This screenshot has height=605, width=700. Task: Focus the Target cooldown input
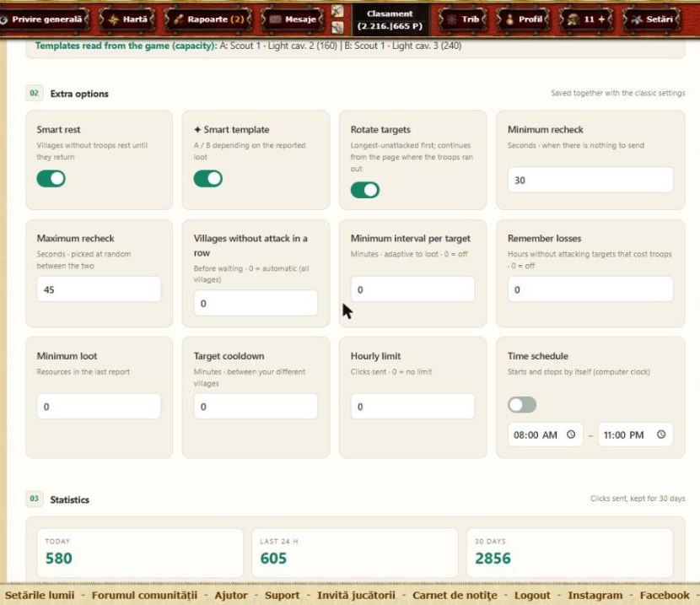pos(256,407)
